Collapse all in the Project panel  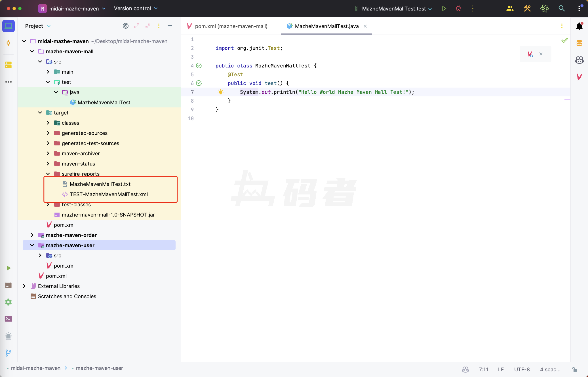148,26
